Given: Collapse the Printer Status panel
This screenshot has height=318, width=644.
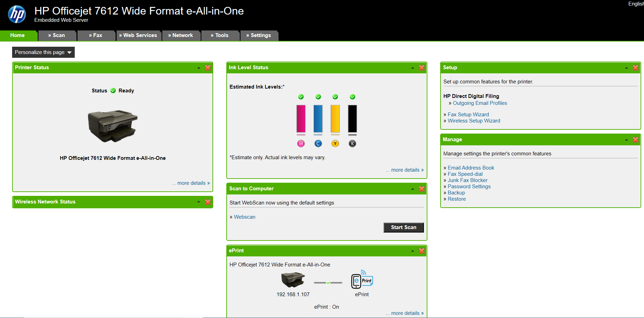Looking at the screenshot, I should tap(198, 68).
